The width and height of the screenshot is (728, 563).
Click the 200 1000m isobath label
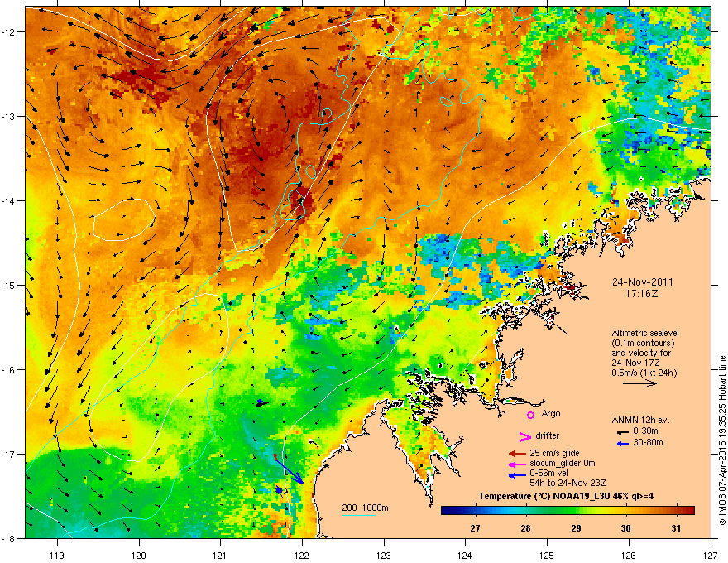365,508
